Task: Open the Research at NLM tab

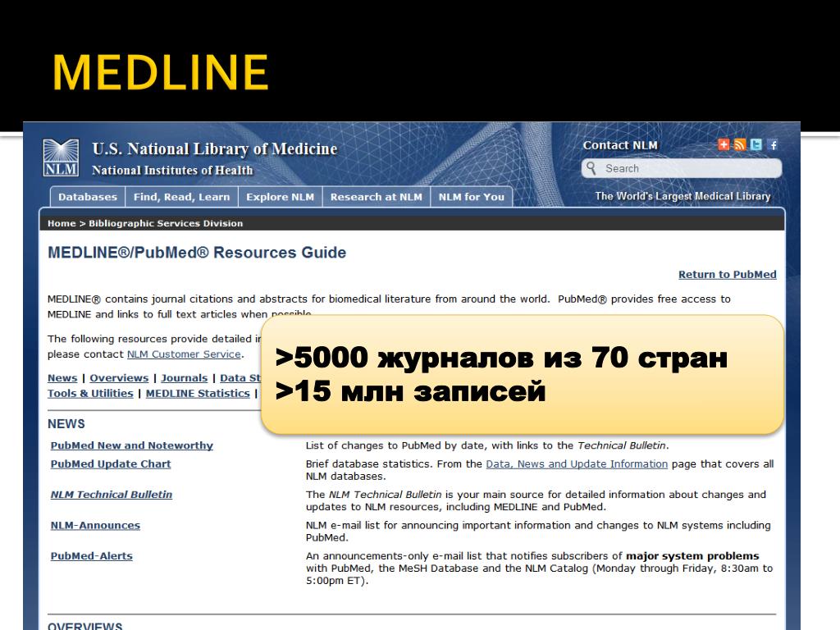Action: pos(376,197)
